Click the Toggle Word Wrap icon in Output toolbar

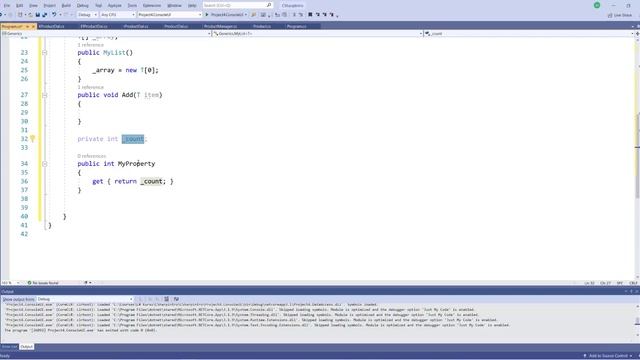coord(176,299)
